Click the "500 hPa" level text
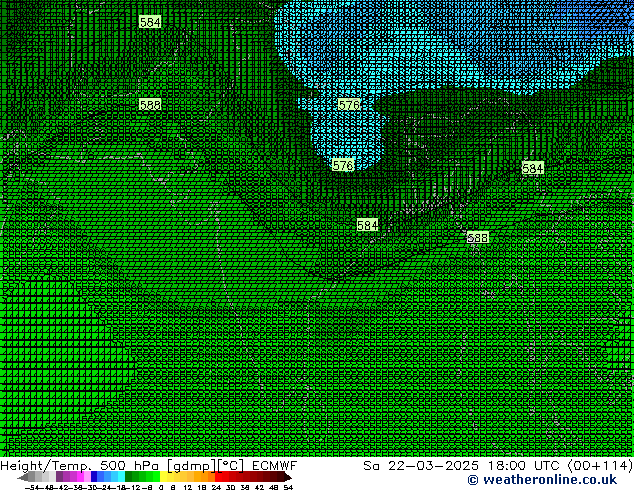Screen dimensions: 634x490 [x=131, y=466]
